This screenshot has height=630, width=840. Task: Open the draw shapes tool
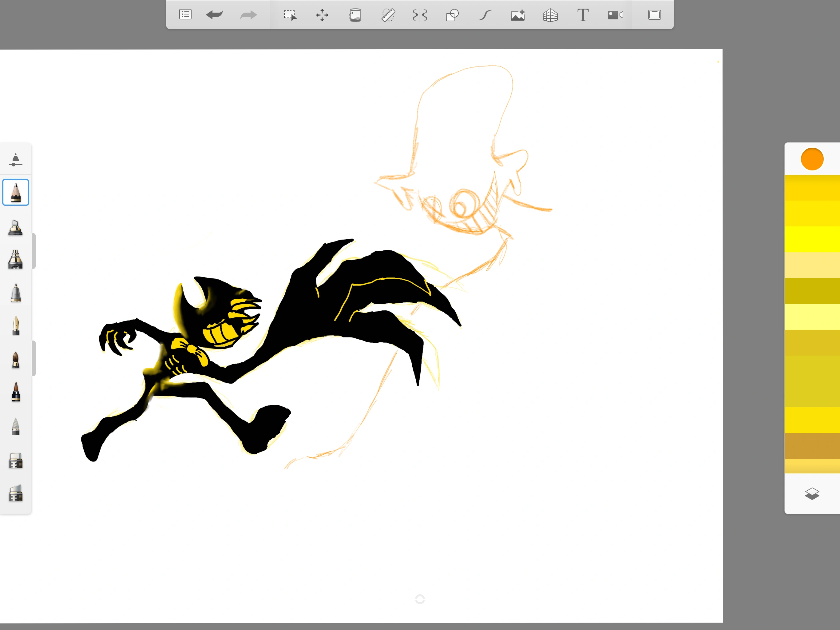point(452,15)
